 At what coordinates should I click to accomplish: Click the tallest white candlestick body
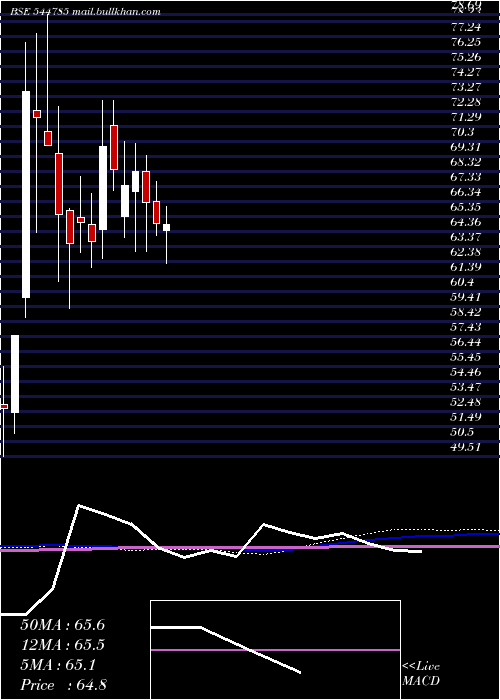coord(26,194)
